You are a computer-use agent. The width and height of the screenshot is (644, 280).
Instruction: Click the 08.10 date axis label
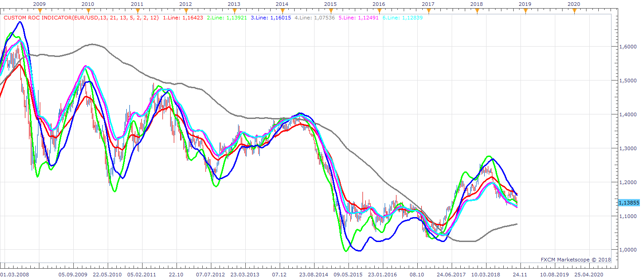[416, 274]
